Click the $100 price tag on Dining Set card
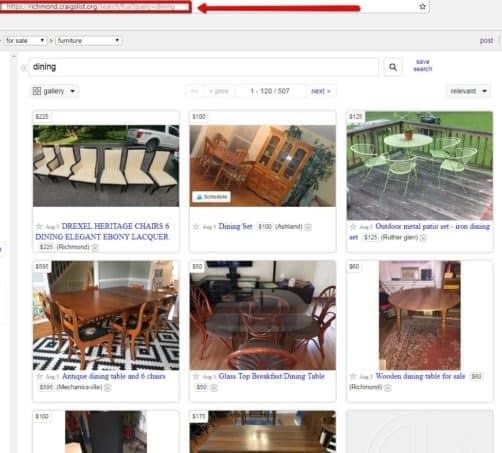Image resolution: width=502 pixels, height=453 pixels. coord(199,117)
